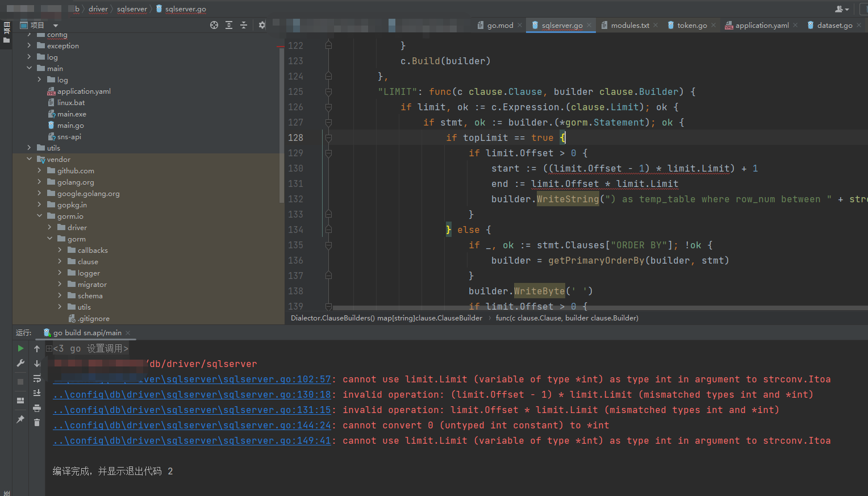Click the project tree vertical scrollbar
The image size is (868, 496).
coord(281,125)
